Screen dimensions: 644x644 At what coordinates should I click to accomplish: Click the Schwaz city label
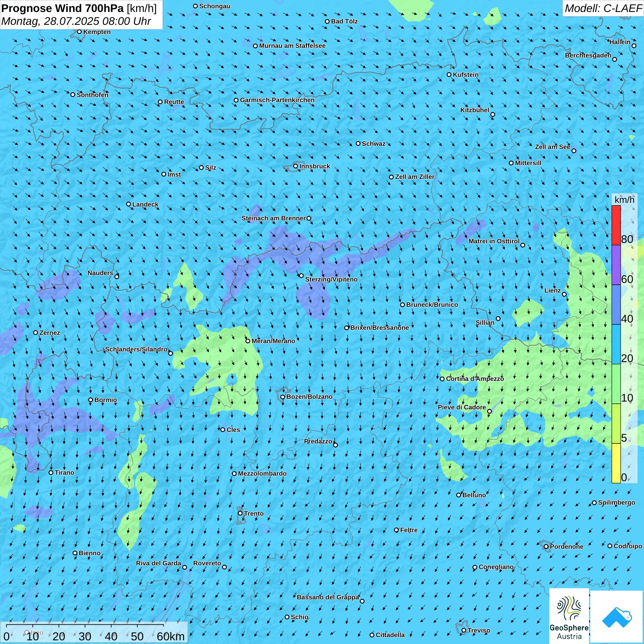pos(374,144)
